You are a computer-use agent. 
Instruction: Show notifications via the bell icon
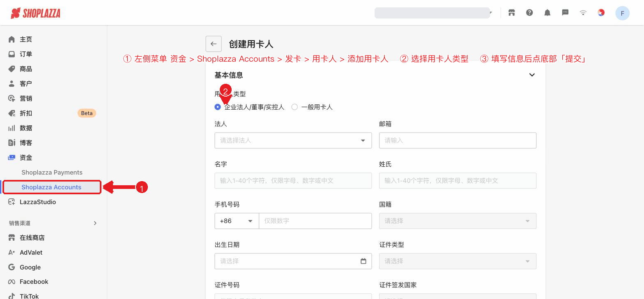(547, 13)
